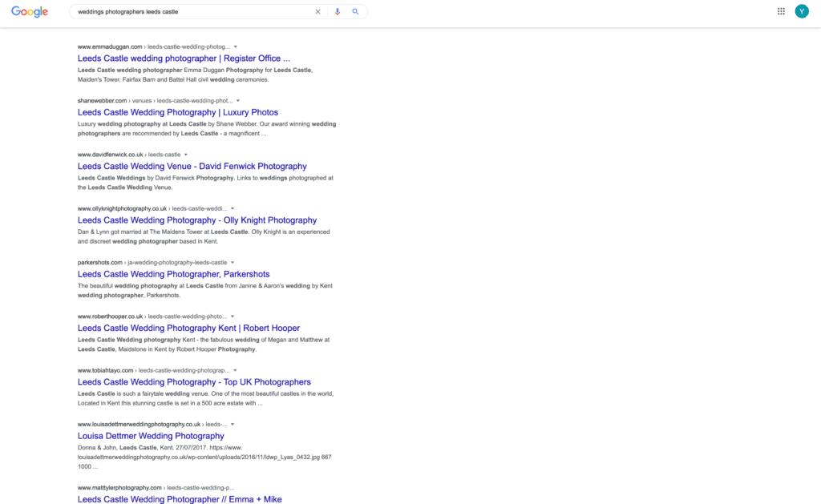Open the Google apps grid icon
The image size is (821, 504).
[781, 11]
